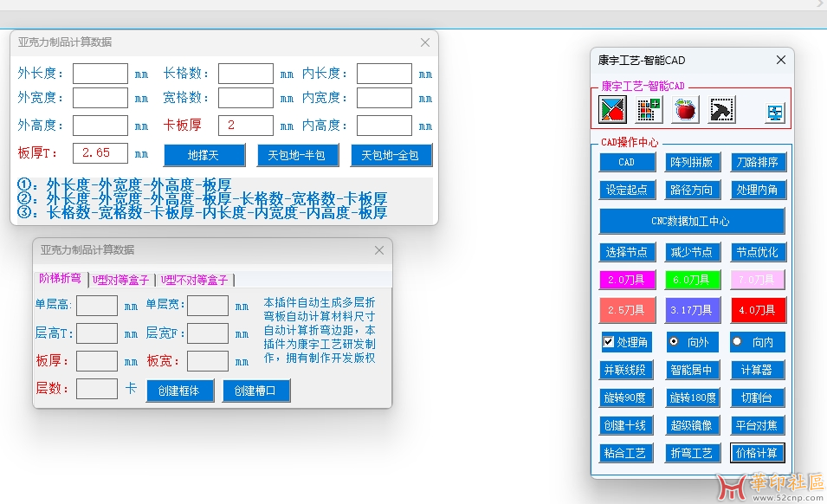This screenshot has height=504, width=827.
Task: Click the 智能居中 button
Action: [691, 370]
